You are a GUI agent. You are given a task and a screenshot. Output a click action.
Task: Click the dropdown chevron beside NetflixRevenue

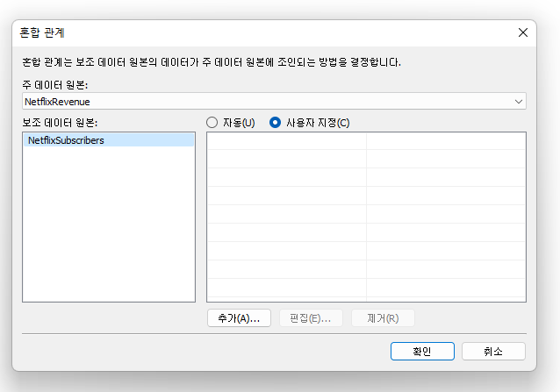click(x=519, y=102)
